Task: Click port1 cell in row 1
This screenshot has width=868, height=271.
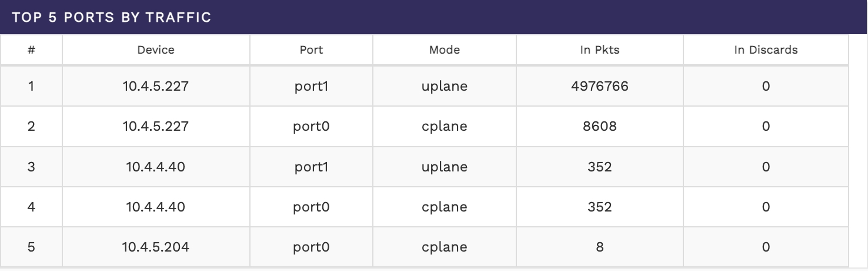Action: [x=311, y=86]
